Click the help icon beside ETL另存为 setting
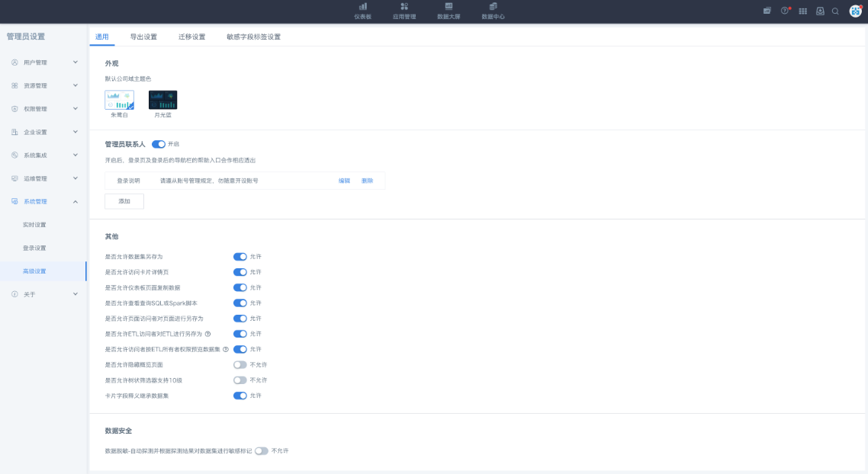The height and width of the screenshot is (474, 868). pos(207,334)
